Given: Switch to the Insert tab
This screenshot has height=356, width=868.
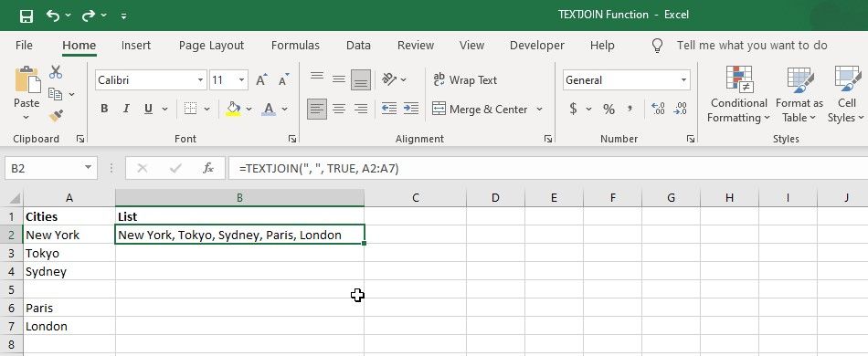Looking at the screenshot, I should tap(135, 46).
